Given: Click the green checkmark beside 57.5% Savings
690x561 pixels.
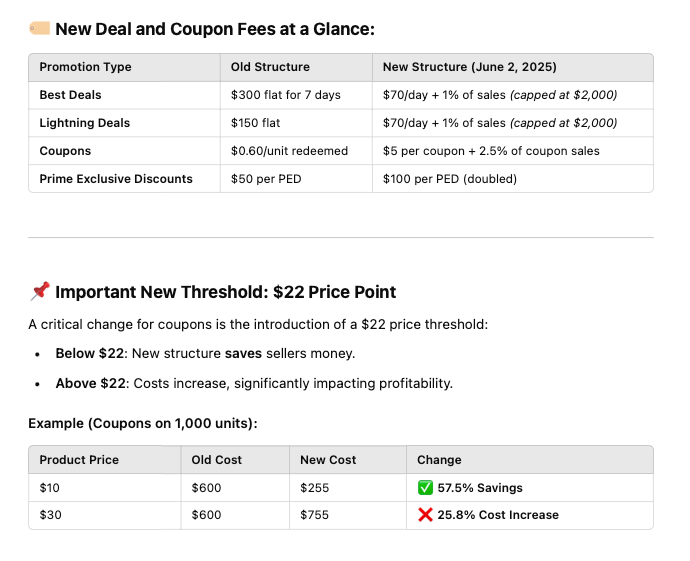Looking at the screenshot, I should pos(425,488).
